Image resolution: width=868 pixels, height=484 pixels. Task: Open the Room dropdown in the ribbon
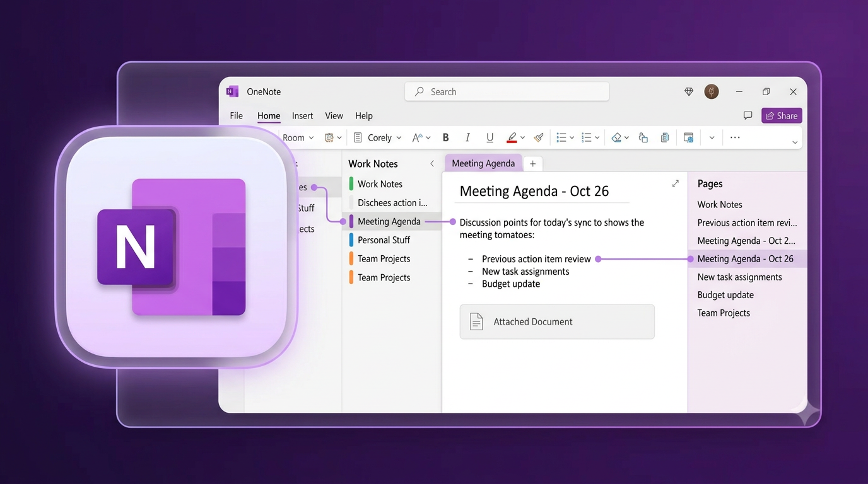pos(298,137)
